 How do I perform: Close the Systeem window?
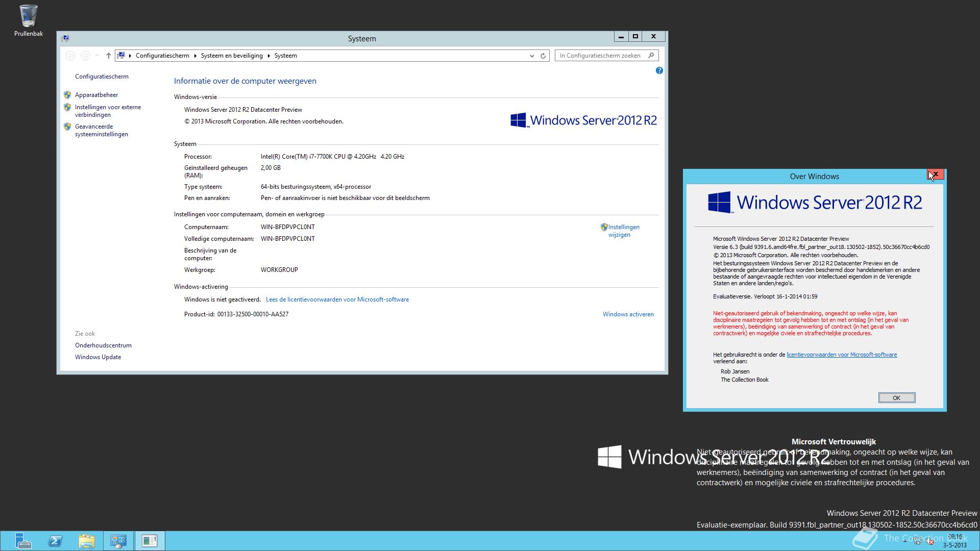coord(653,37)
